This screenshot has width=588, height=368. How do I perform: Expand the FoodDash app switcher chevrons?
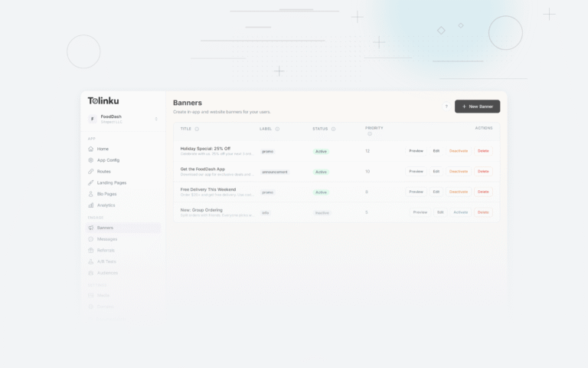click(156, 119)
